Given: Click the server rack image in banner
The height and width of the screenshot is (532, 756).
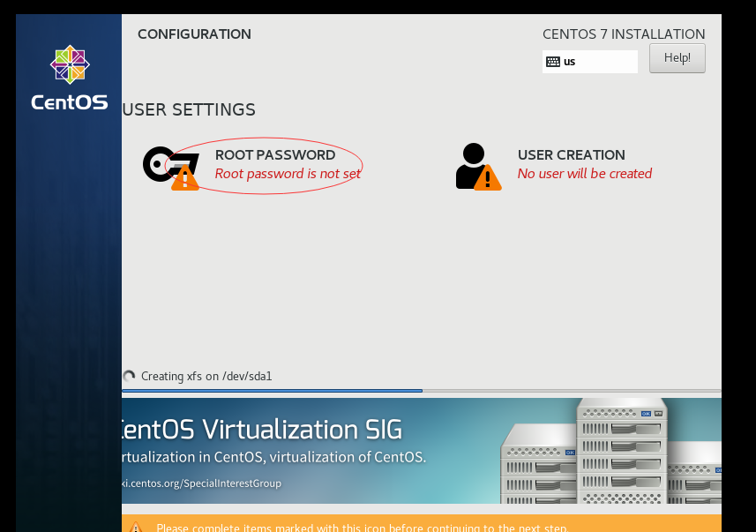Looking at the screenshot, I should (610, 451).
